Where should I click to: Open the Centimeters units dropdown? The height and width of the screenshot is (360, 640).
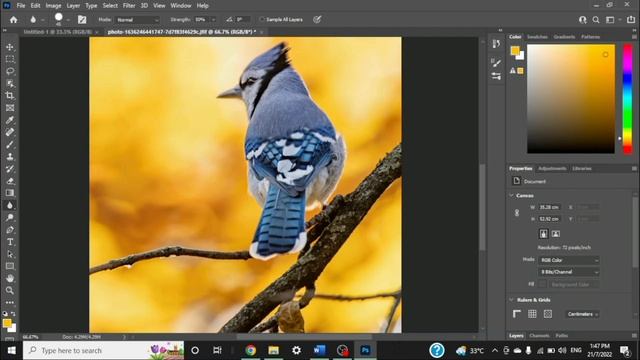582,314
